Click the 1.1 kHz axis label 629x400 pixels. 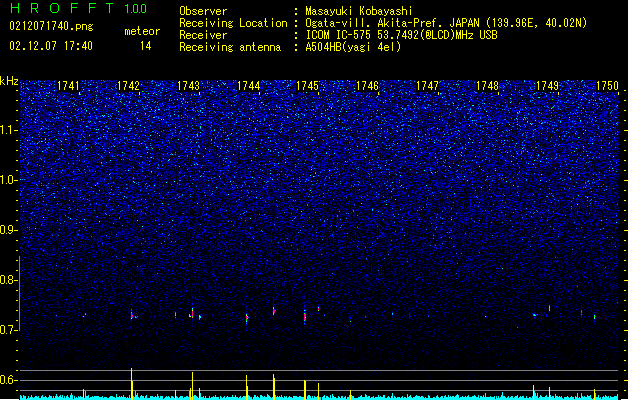click(9, 130)
